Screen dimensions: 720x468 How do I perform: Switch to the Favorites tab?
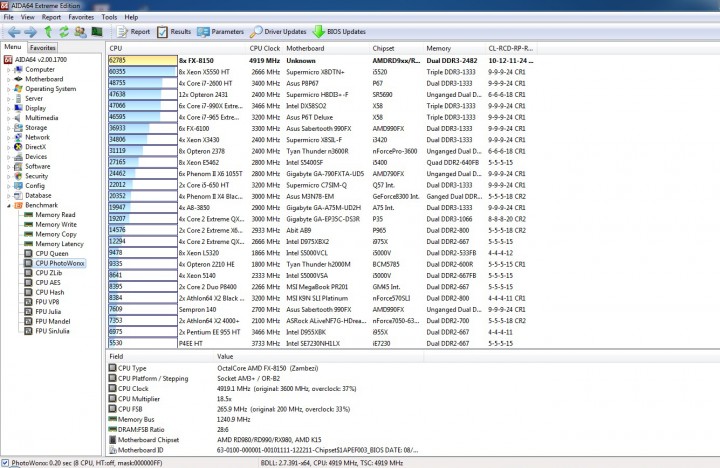point(43,47)
